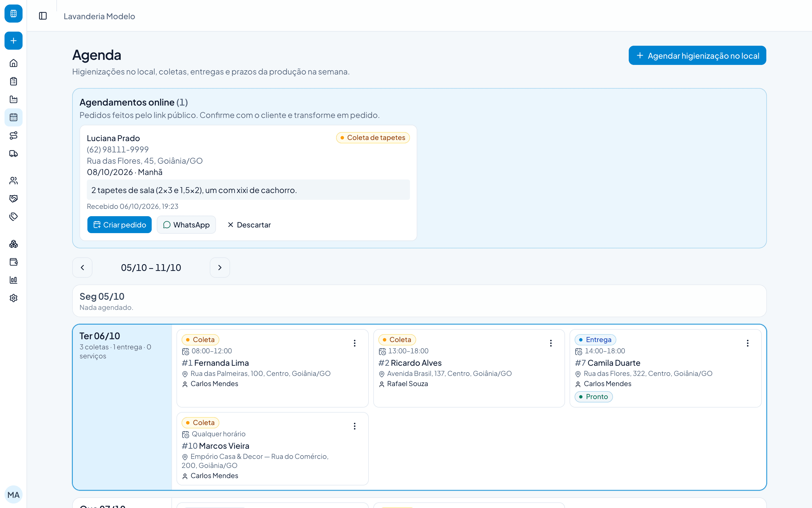
Task: Open the delivery truck icon
Action: pos(14,154)
